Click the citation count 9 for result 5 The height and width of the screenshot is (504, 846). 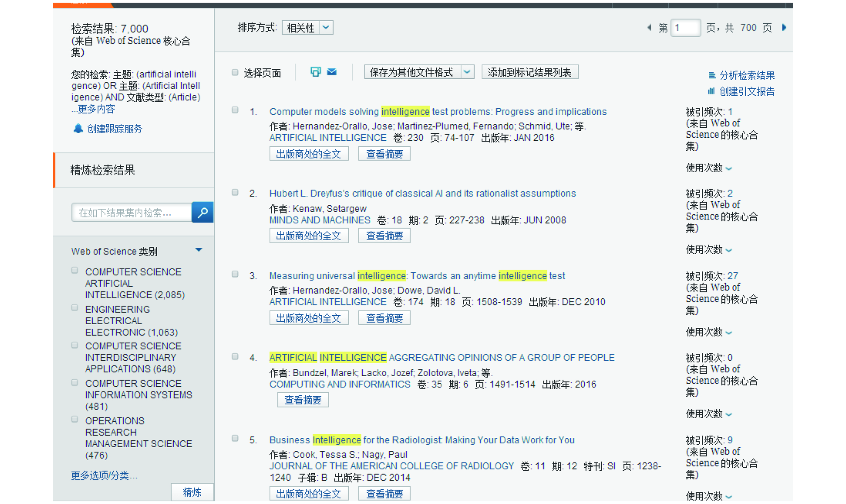[730, 440]
